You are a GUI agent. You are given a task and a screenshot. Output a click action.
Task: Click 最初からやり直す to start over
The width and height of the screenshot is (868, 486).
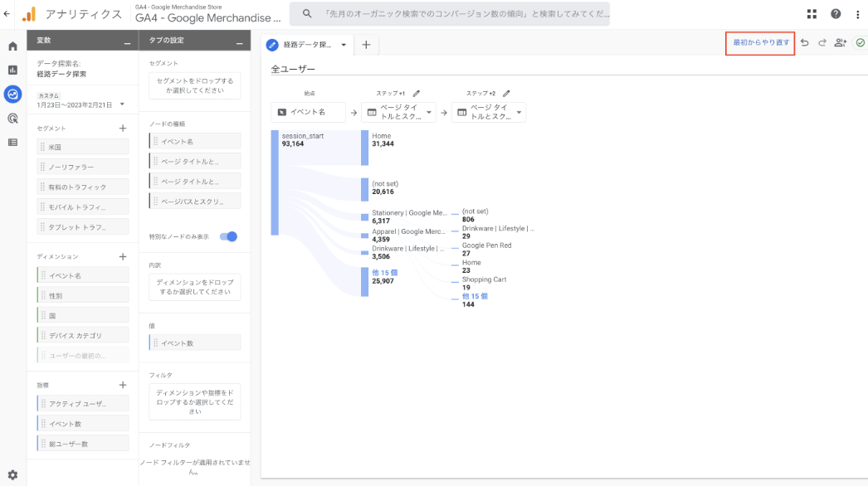(x=761, y=42)
